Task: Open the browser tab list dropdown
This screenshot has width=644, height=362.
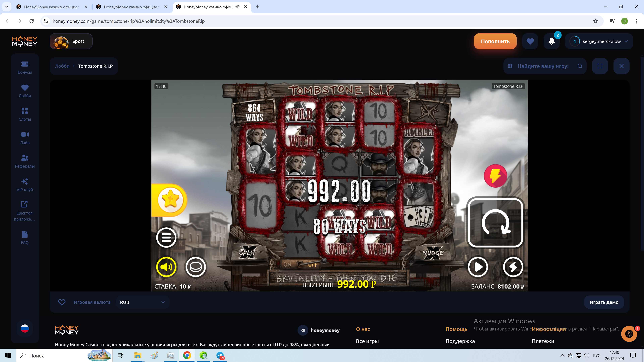Action: (x=7, y=7)
